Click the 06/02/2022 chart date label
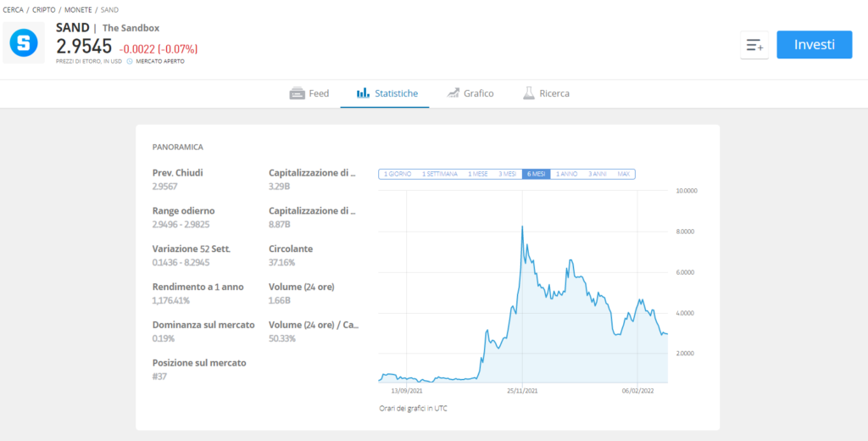 [637, 390]
